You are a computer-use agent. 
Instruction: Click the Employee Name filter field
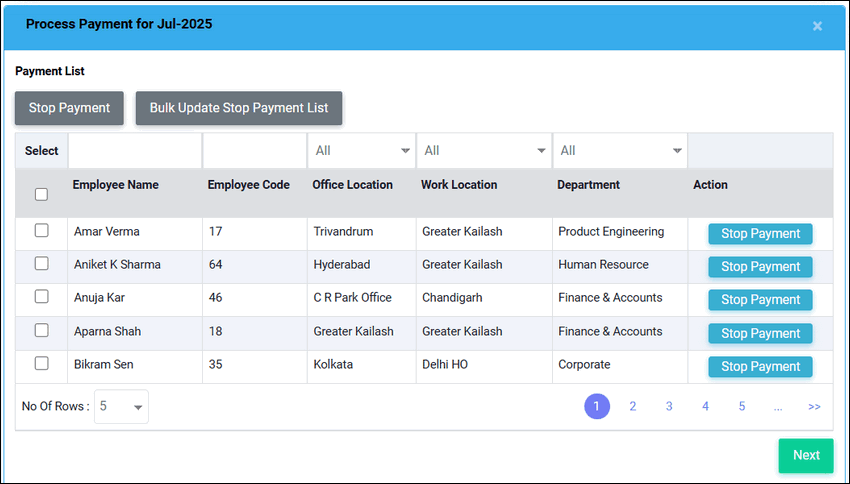pyautogui.click(x=134, y=151)
